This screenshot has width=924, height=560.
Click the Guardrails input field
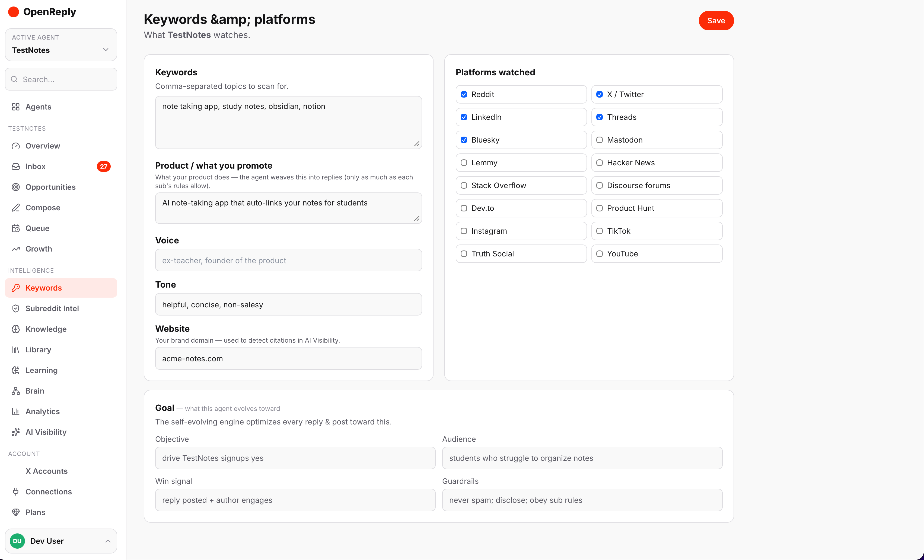pyautogui.click(x=582, y=500)
